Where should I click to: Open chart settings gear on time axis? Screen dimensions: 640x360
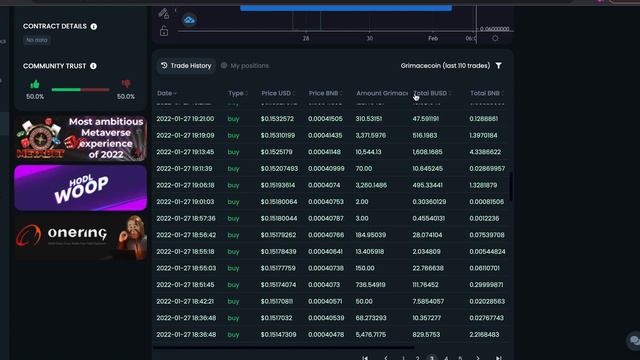[495, 38]
